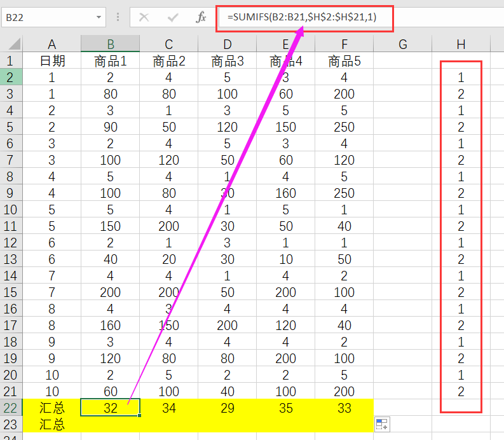Screen dimensions: 504x440
Task: Select cell E5 with value 150
Action: (x=286, y=127)
